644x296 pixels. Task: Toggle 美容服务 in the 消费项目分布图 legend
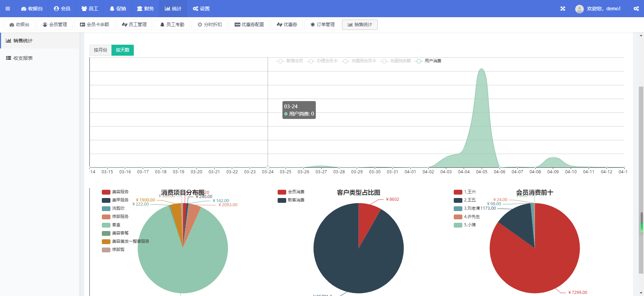[115, 192]
